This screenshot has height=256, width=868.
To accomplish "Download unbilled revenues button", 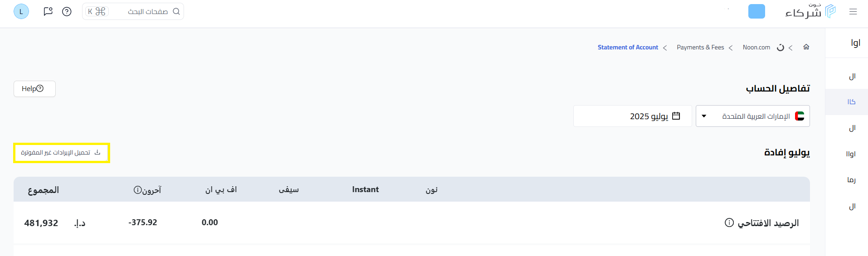I will click(x=62, y=153).
